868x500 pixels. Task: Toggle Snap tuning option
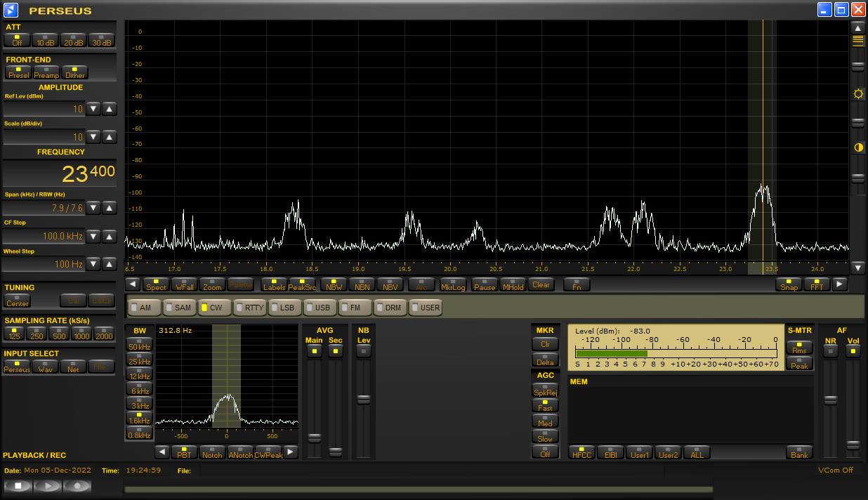click(789, 284)
